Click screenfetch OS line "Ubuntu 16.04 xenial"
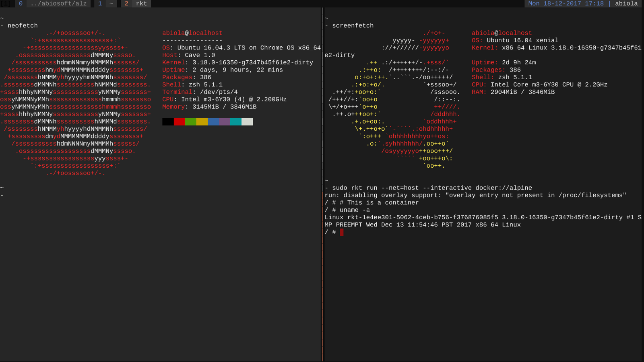The image size is (644, 362). tap(515, 41)
